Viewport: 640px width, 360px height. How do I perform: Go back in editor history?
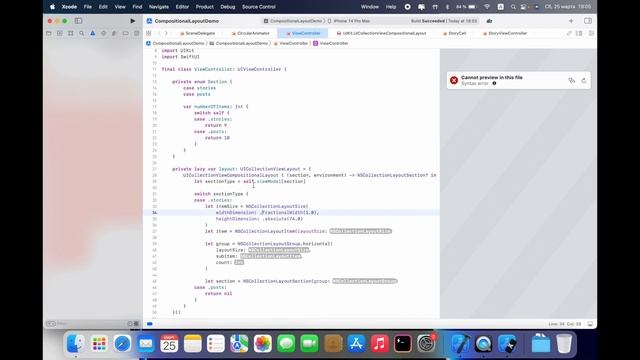coord(159,33)
